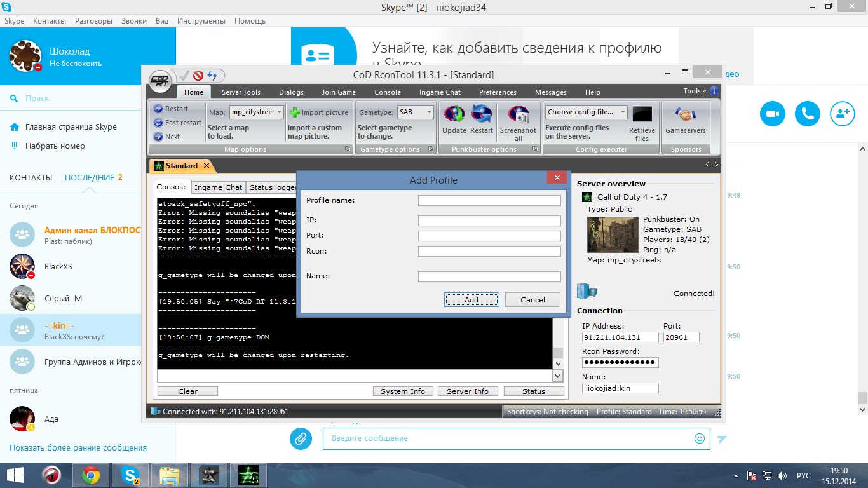Click the Status button below the console
Image resolution: width=868 pixels, height=488 pixels.
click(x=533, y=391)
